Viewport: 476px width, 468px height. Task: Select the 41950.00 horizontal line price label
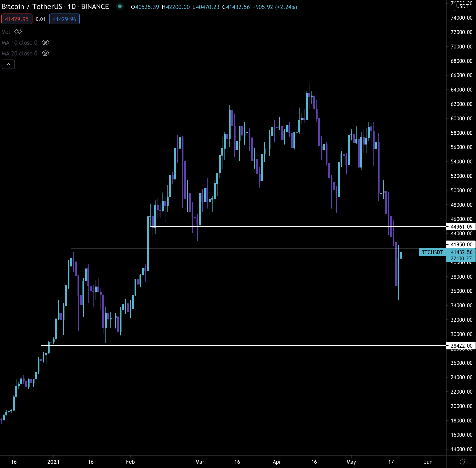pos(461,244)
